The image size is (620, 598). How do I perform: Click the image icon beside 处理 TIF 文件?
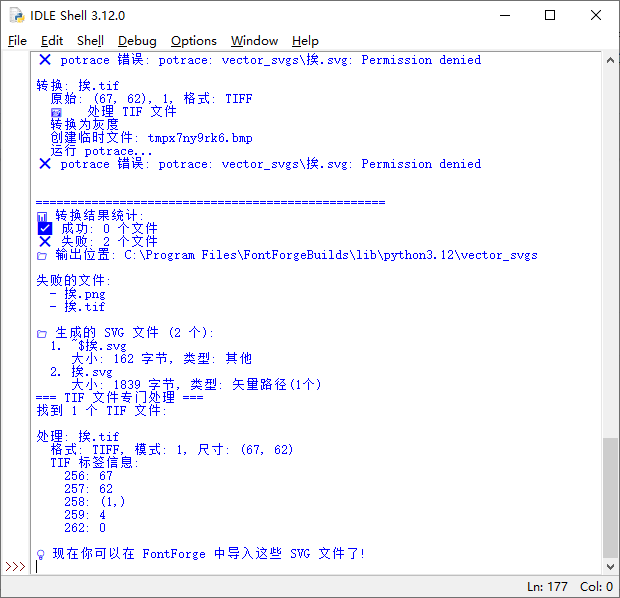pos(56,112)
